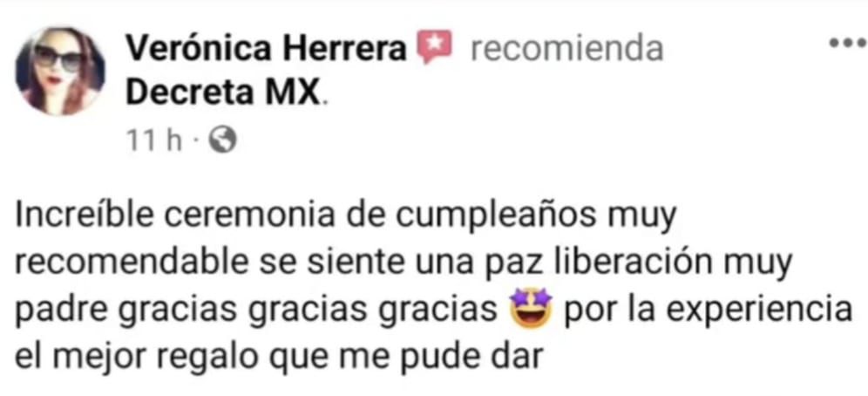This screenshot has width=868, height=396.
Task: Open the post via 11 h timestamp
Action: (154, 142)
